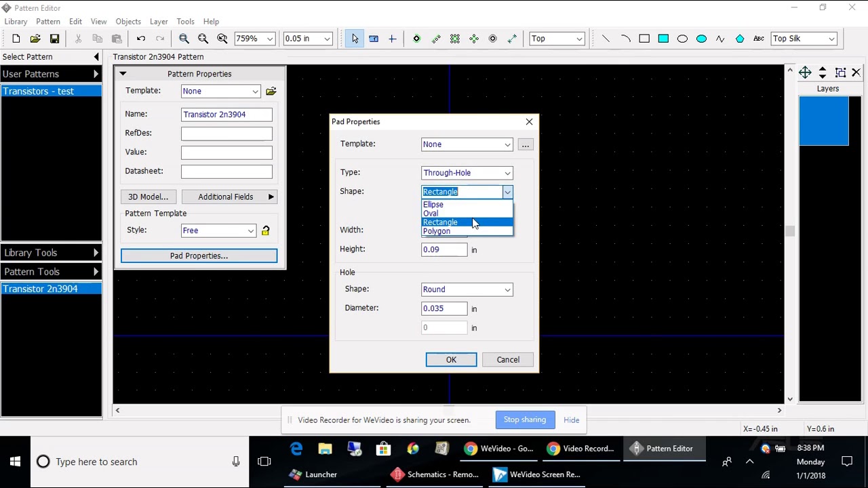Select the Set Origin crosshair tool
The width and height of the screenshot is (868, 488).
click(392, 39)
